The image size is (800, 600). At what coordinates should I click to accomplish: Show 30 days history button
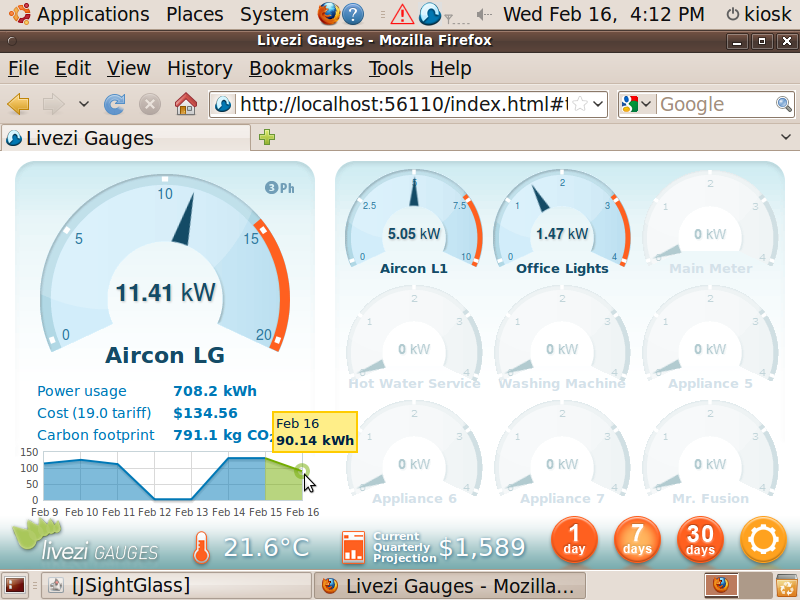click(700, 540)
